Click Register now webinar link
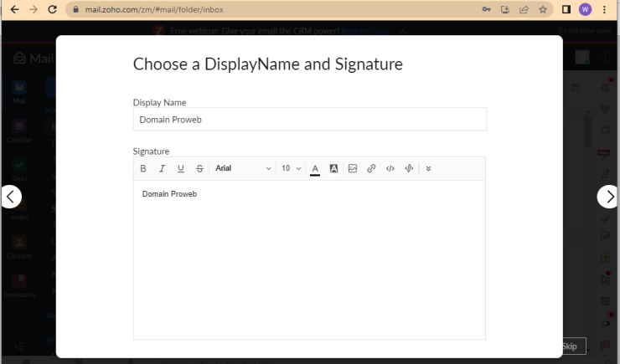Viewport: 620px width, 364px height. [364, 31]
